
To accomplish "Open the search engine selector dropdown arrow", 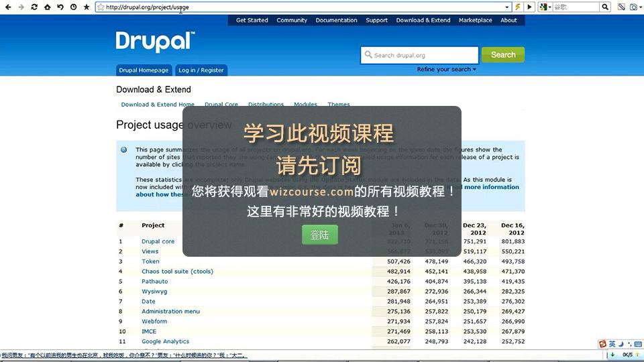I will [550, 7].
